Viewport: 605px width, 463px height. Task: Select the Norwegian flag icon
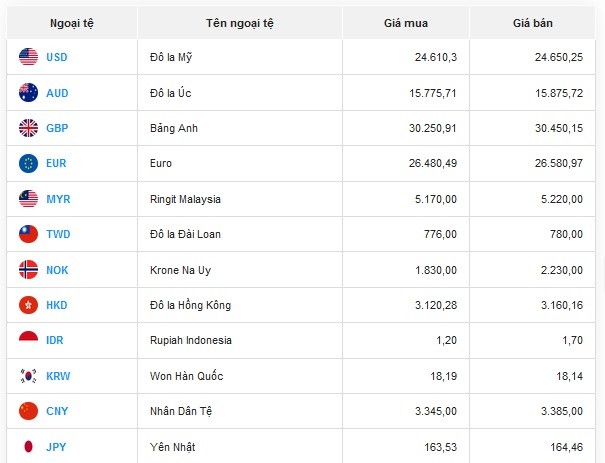[x=28, y=270]
